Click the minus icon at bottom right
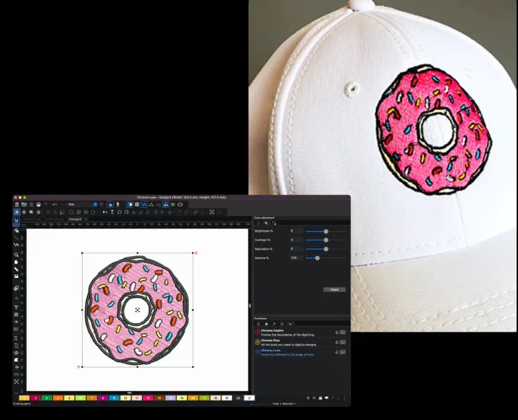The width and height of the screenshot is (518, 420). click(314, 398)
